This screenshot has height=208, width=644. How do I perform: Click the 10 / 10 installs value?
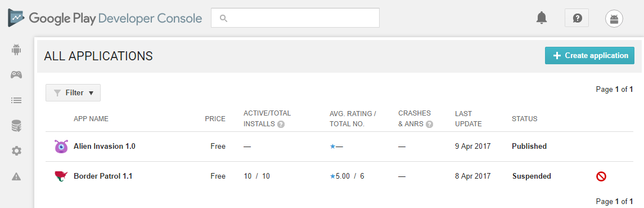(x=256, y=176)
